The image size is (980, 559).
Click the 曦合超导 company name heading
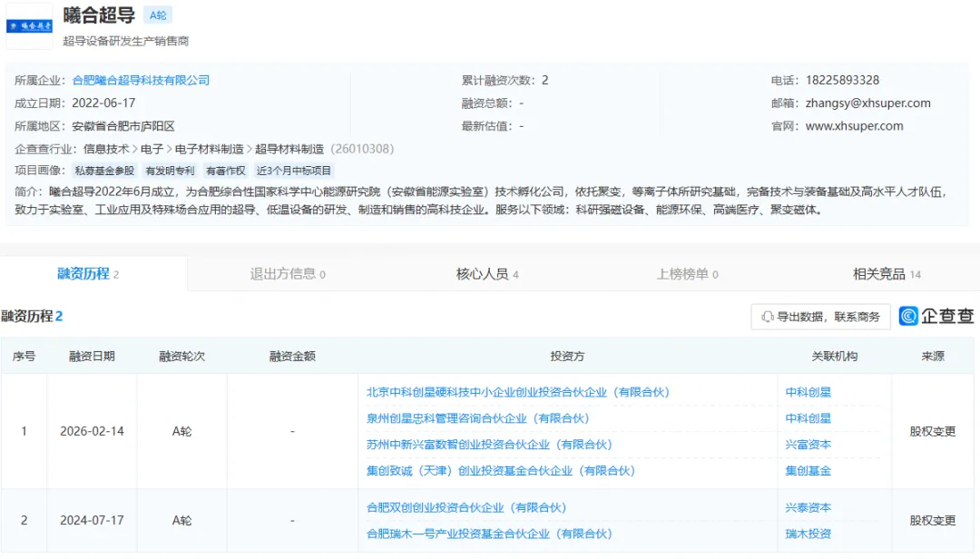pos(100,15)
